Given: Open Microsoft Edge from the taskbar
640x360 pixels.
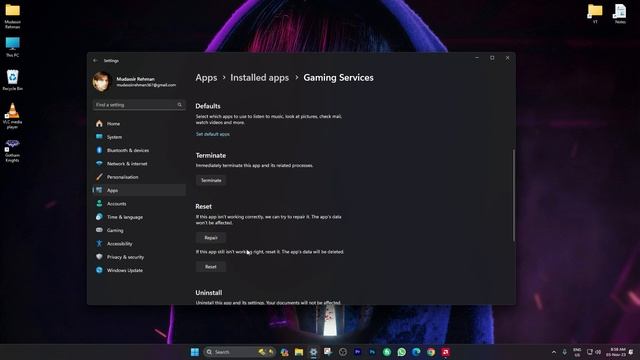Looking at the screenshot, I should (416, 352).
